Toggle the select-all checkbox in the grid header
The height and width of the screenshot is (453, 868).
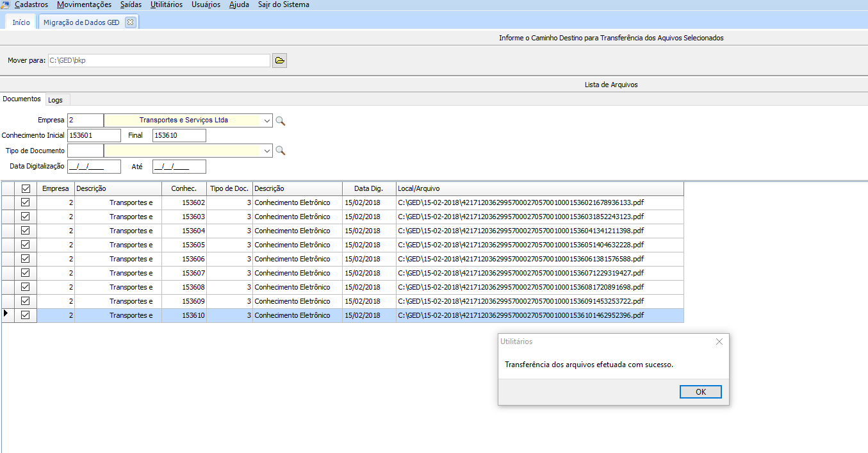pos(26,189)
